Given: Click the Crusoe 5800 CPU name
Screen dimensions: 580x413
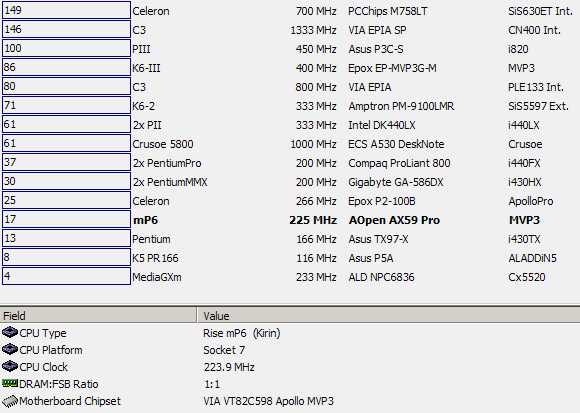Looking at the screenshot, I should pos(163,144).
